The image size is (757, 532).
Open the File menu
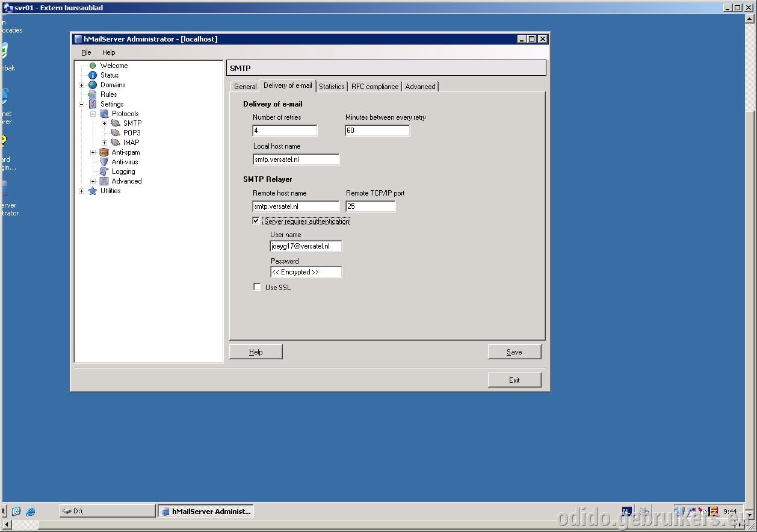coord(86,52)
